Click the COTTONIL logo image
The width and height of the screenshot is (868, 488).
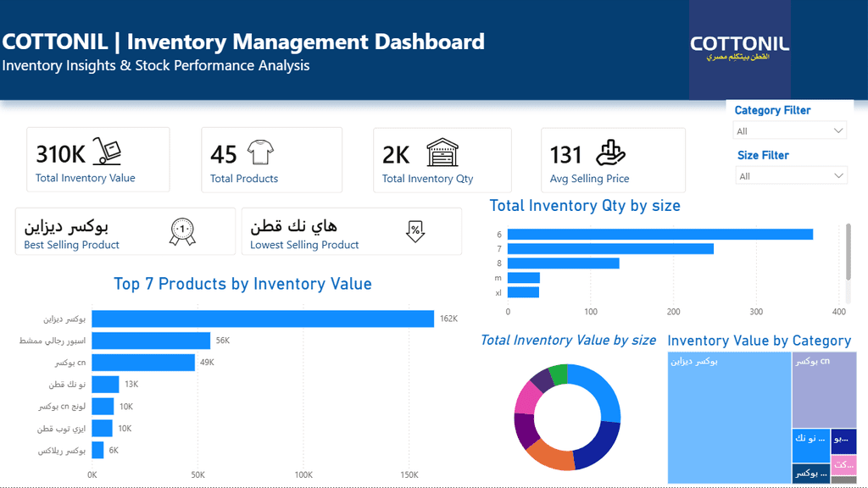(x=739, y=50)
